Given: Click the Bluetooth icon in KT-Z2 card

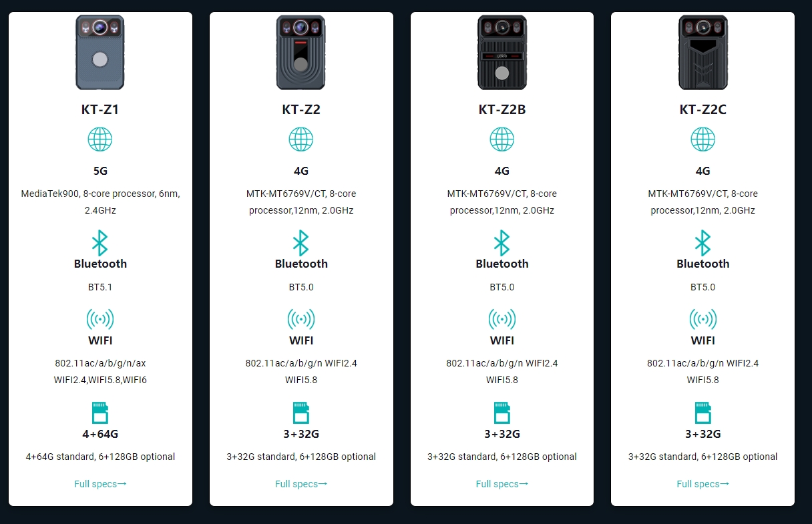Looking at the screenshot, I should [x=301, y=243].
